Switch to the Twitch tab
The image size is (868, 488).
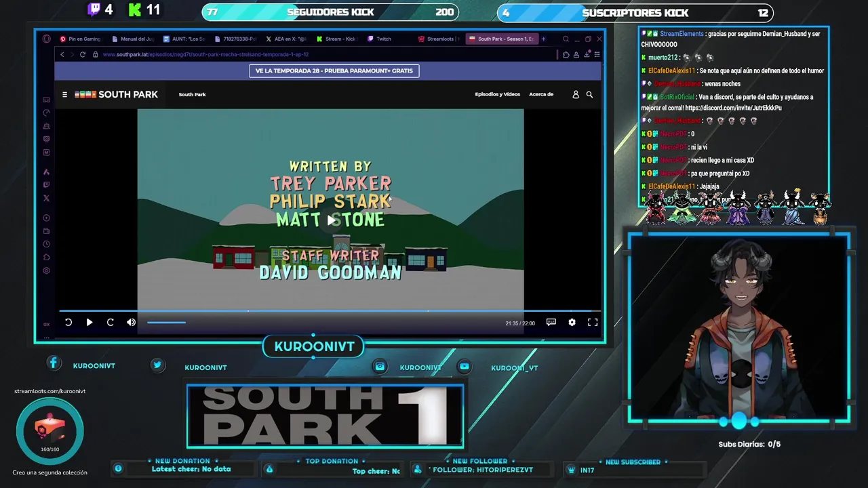tap(388, 39)
